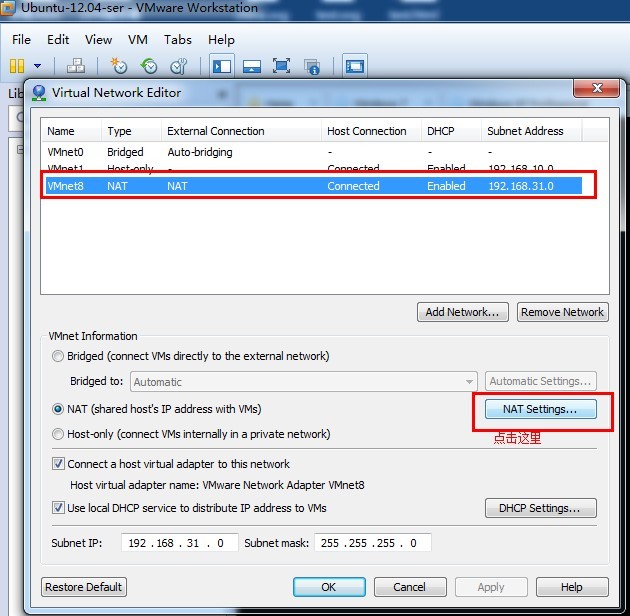
Task: Click the Type column header
Action: (131, 131)
